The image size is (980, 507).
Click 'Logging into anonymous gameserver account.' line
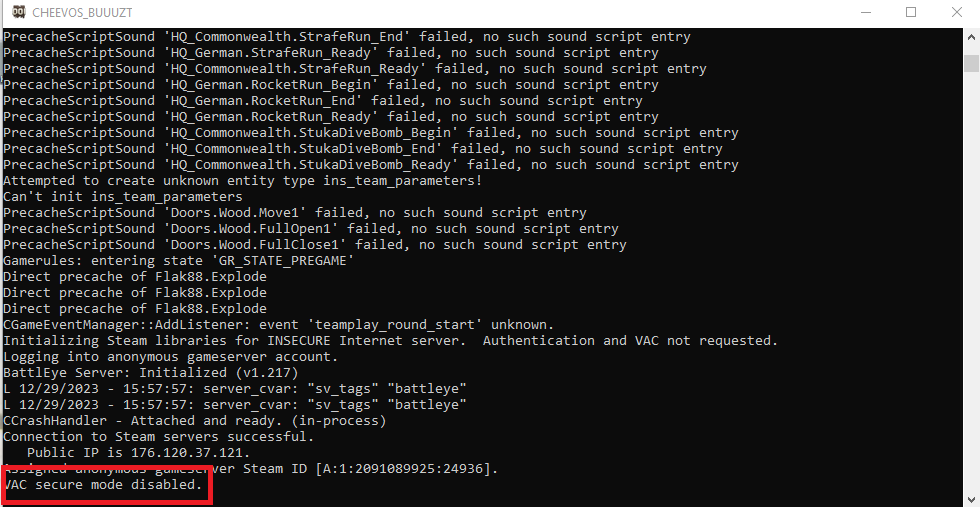click(170, 357)
